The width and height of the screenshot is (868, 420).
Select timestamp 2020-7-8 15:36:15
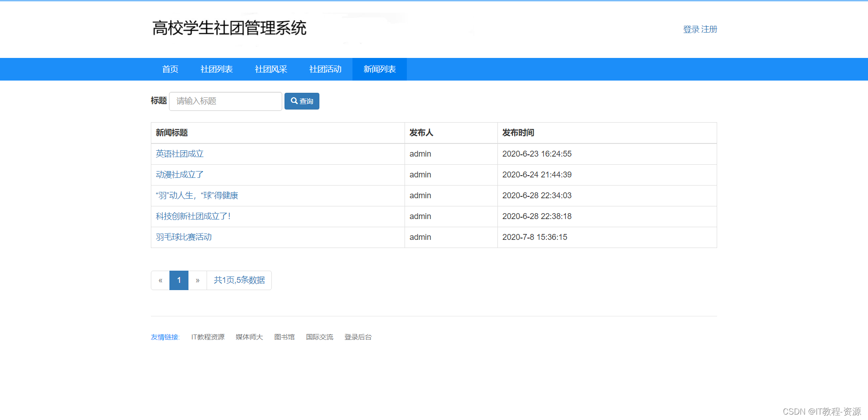pyautogui.click(x=535, y=237)
